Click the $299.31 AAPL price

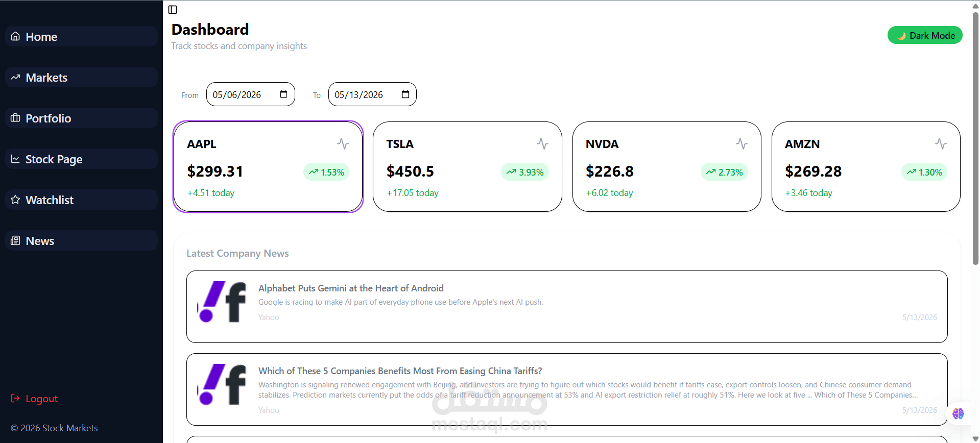click(x=215, y=171)
